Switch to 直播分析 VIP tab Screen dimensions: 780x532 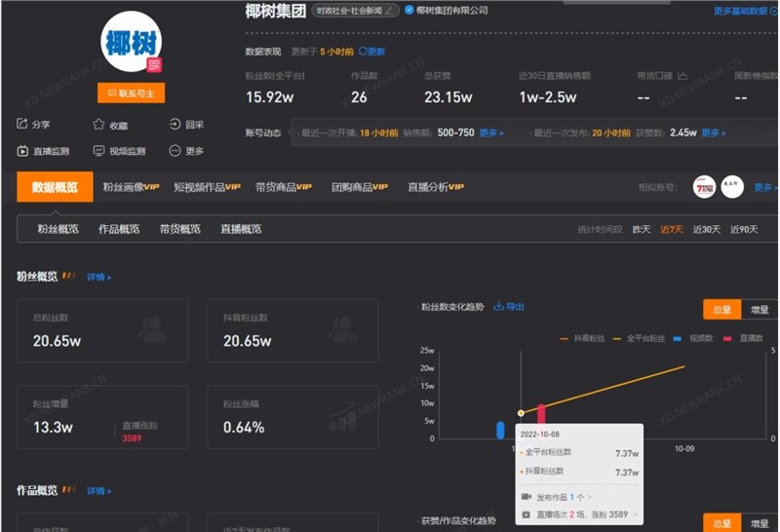coord(436,187)
